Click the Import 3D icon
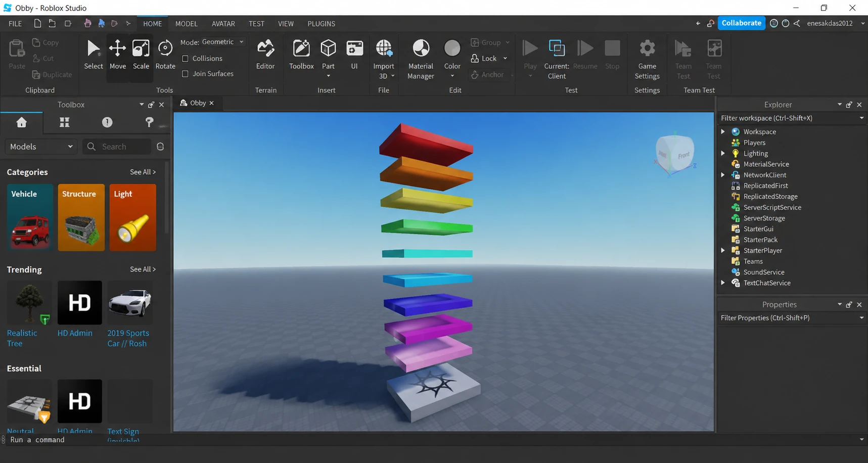Viewport: 868px width, 463px height. [384, 49]
